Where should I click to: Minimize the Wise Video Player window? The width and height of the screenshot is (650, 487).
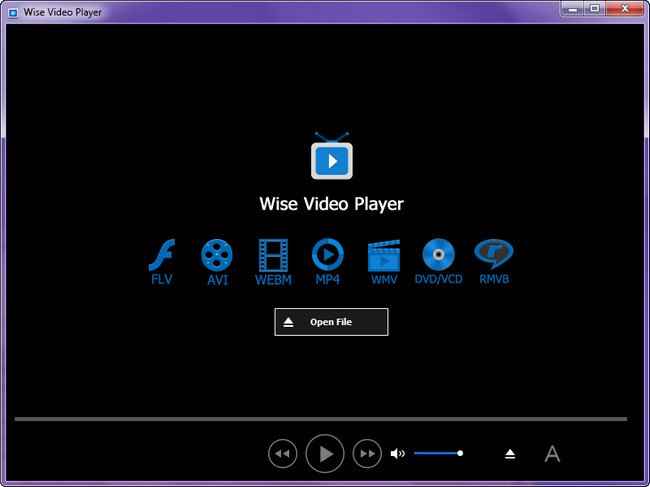pyautogui.click(x=573, y=9)
